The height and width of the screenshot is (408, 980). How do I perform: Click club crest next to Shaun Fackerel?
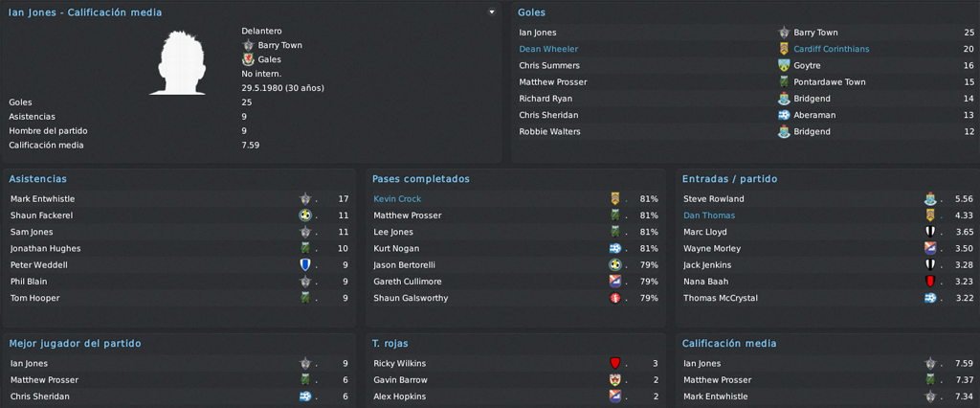tap(305, 215)
